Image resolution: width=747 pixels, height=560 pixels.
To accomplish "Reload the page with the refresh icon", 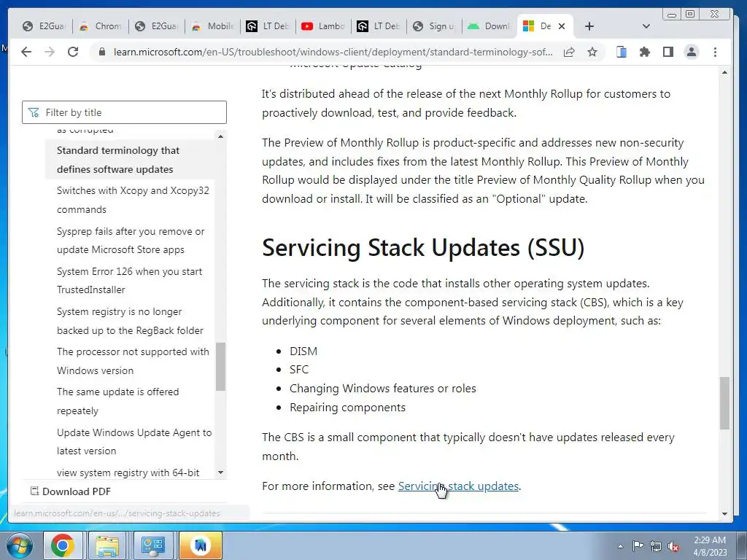I will [73, 52].
